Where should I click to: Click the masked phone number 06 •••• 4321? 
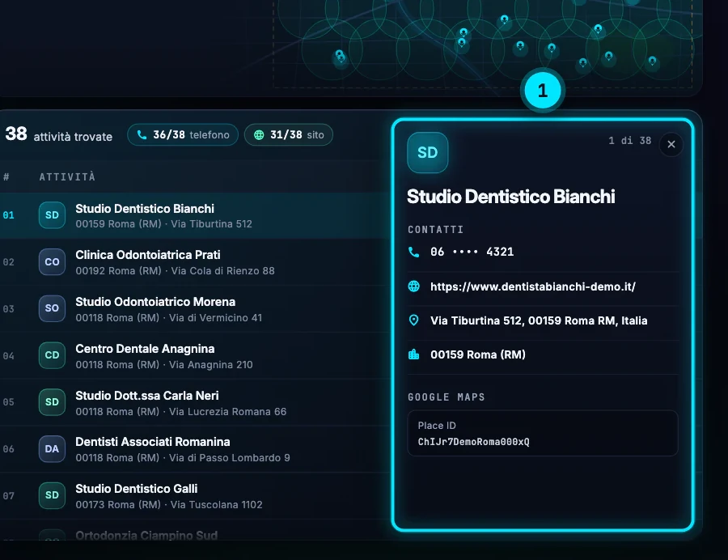click(472, 252)
